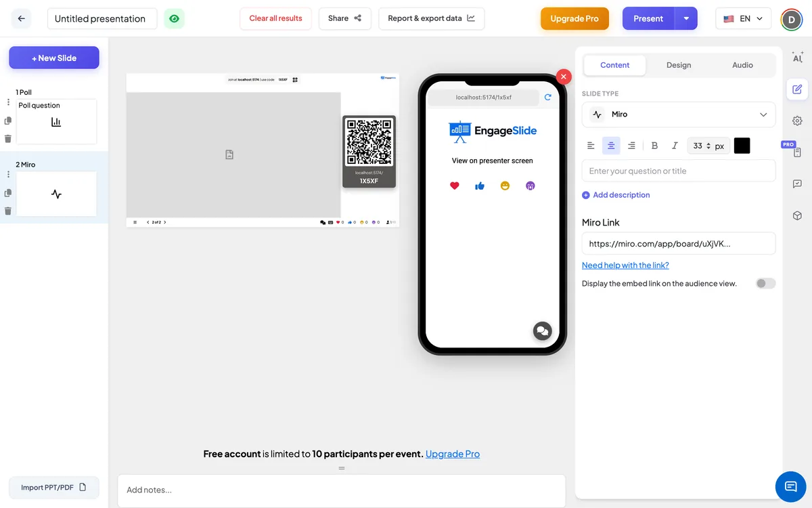Switch to the Audio tab
Viewport: 812px width, 508px height.
pos(742,65)
